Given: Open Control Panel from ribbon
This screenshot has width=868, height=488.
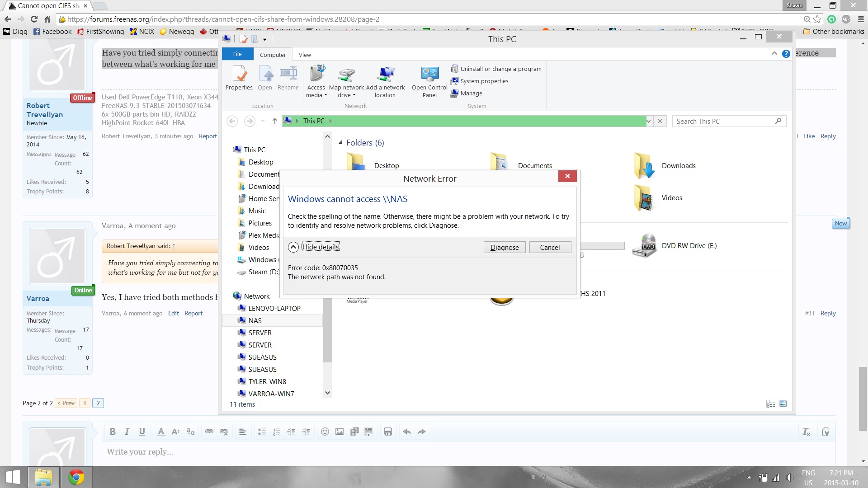Looking at the screenshot, I should coord(429,75).
